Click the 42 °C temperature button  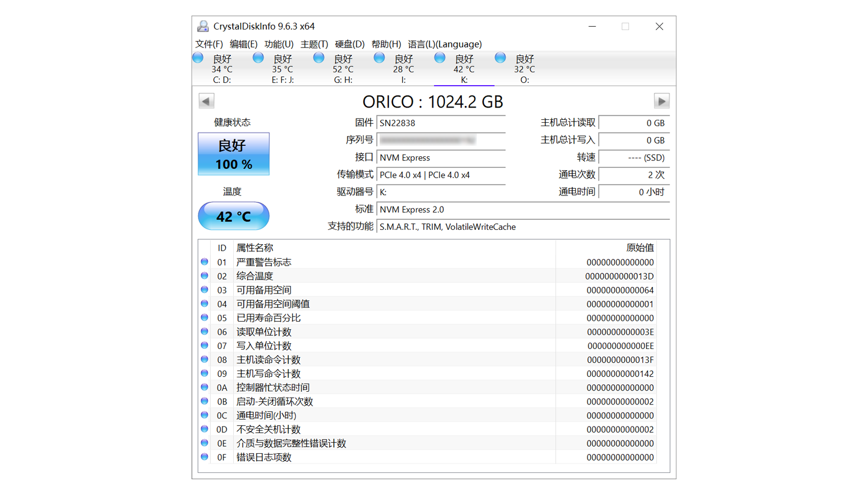coord(234,216)
